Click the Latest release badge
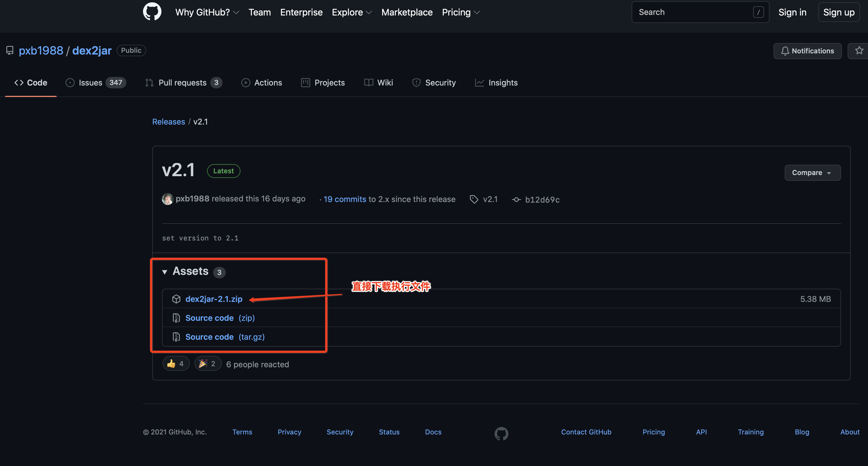868x466 pixels. coord(223,171)
